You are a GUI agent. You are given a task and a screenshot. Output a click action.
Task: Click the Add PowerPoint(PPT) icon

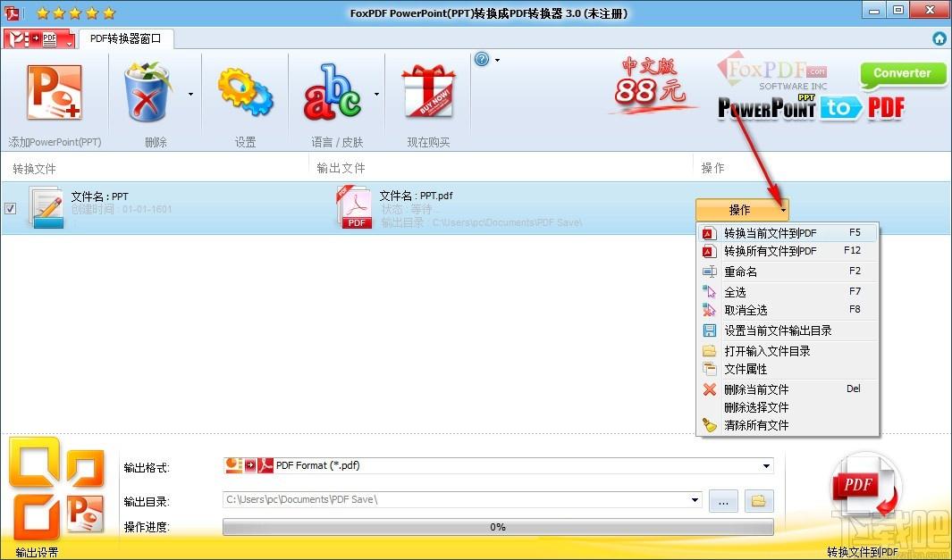(x=54, y=92)
